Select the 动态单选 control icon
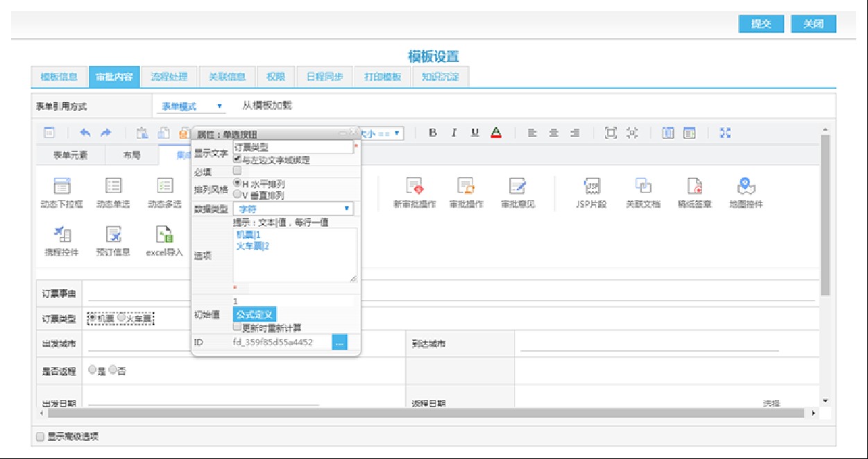The width and height of the screenshot is (868, 459). coord(113,186)
